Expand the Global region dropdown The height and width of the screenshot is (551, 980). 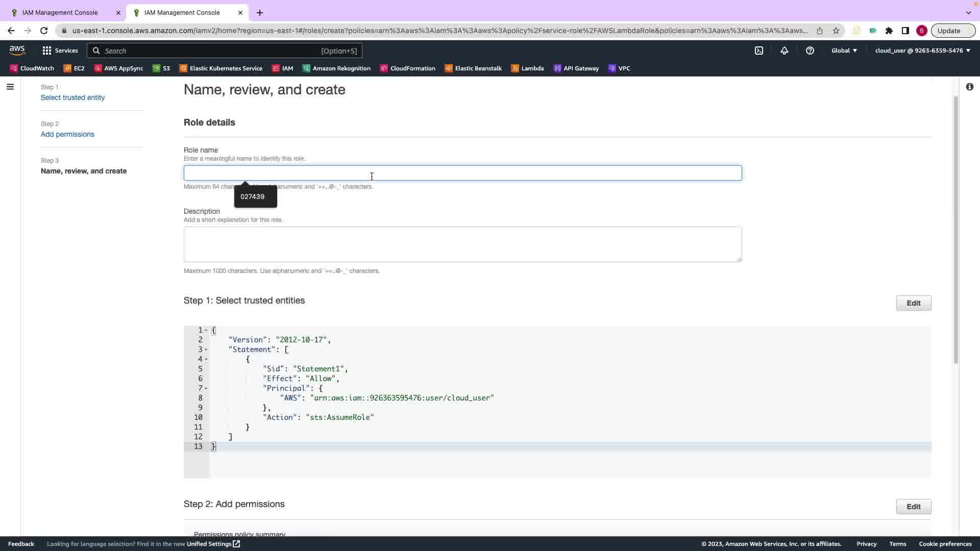[x=844, y=51]
